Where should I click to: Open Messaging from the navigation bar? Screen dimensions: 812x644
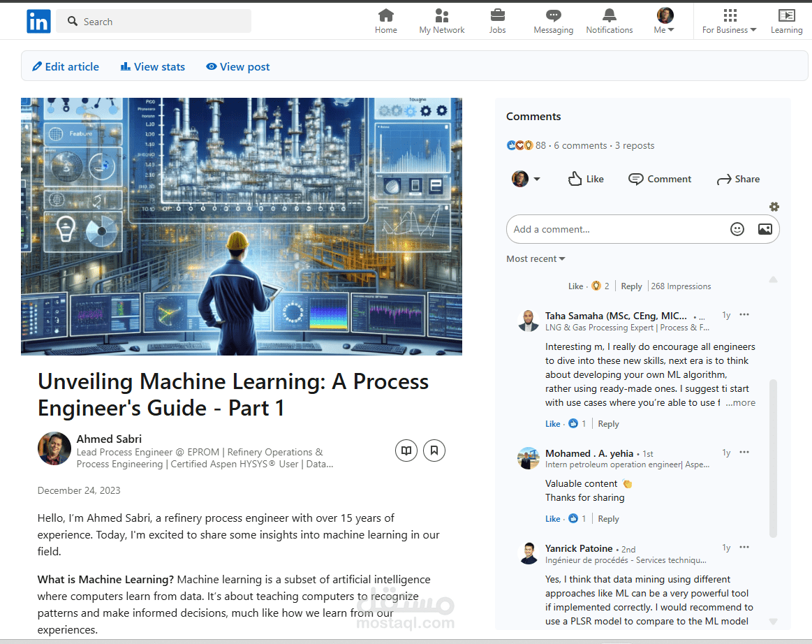(553, 21)
